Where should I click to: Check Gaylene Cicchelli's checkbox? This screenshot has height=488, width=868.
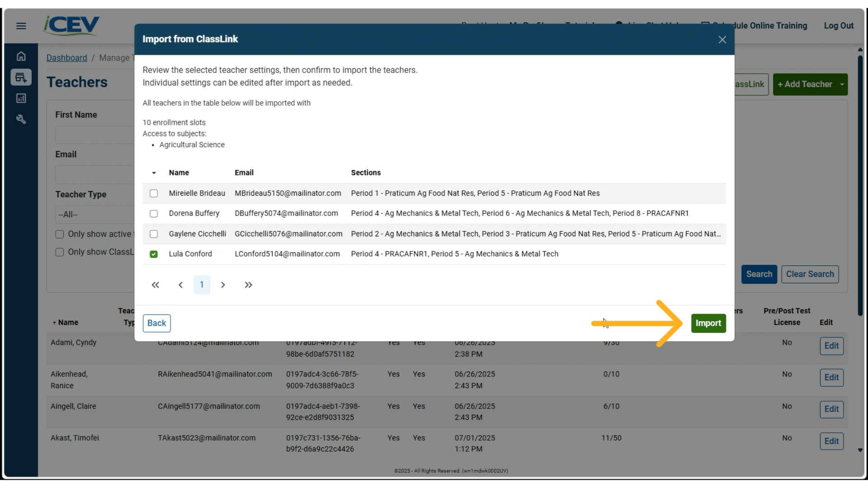154,234
